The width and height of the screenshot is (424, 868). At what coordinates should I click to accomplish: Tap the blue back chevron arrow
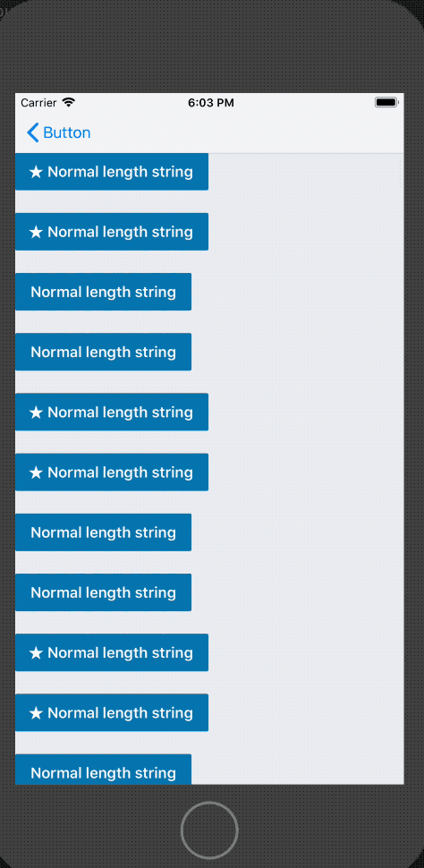33,132
